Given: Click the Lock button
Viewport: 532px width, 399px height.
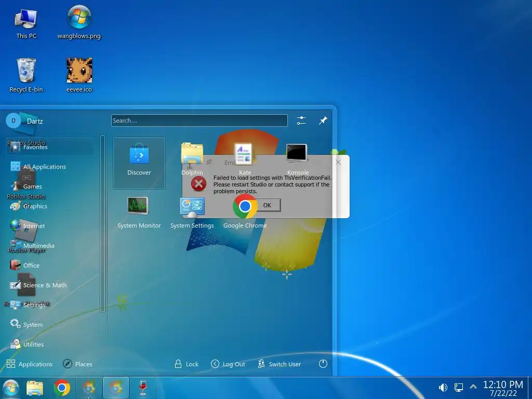Looking at the screenshot, I should [187, 364].
